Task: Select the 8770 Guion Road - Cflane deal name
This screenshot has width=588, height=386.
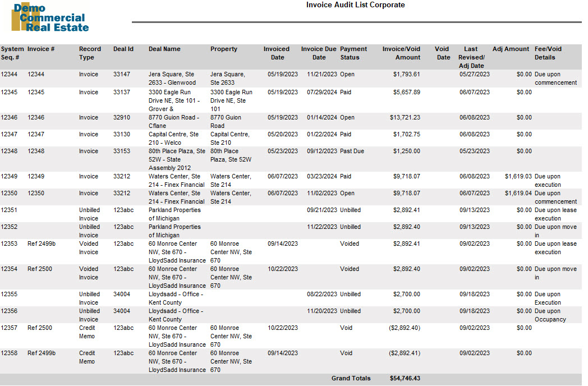Action: [x=173, y=122]
